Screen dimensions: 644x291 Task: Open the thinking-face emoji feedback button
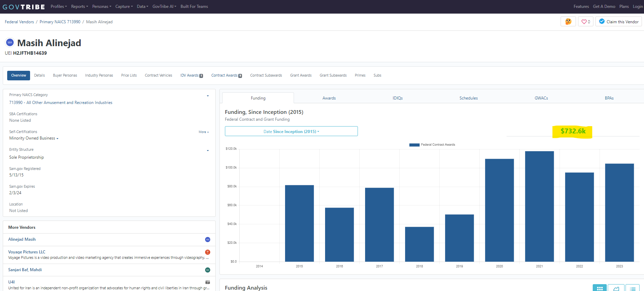568,22
